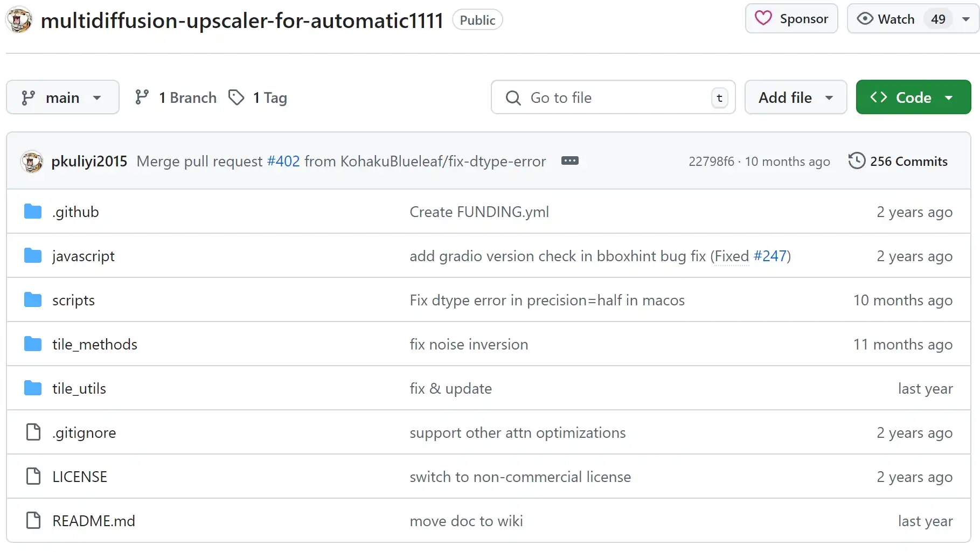Click the folder icon for javascript

coord(33,256)
